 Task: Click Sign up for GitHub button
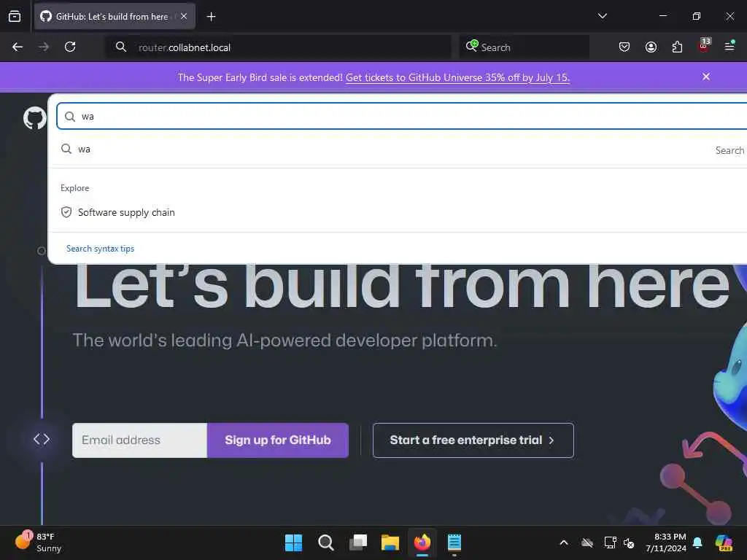(x=278, y=440)
